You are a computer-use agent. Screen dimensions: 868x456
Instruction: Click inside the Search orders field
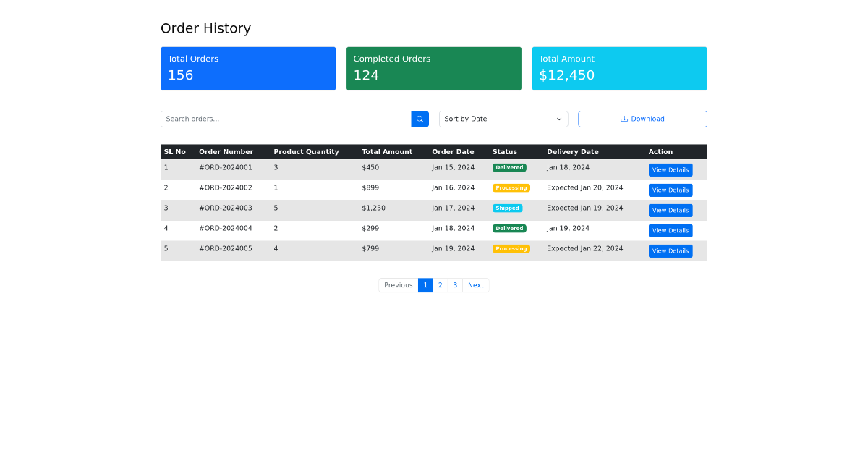(286, 119)
